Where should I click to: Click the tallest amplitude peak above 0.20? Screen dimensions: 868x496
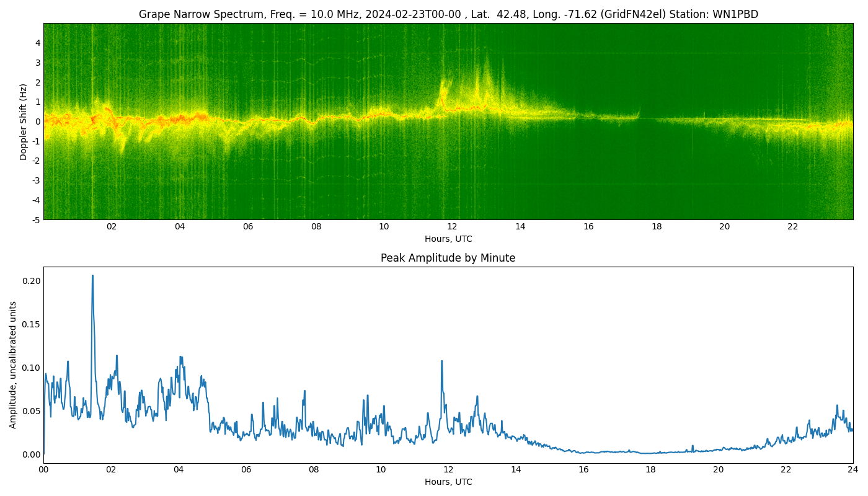[x=93, y=277]
